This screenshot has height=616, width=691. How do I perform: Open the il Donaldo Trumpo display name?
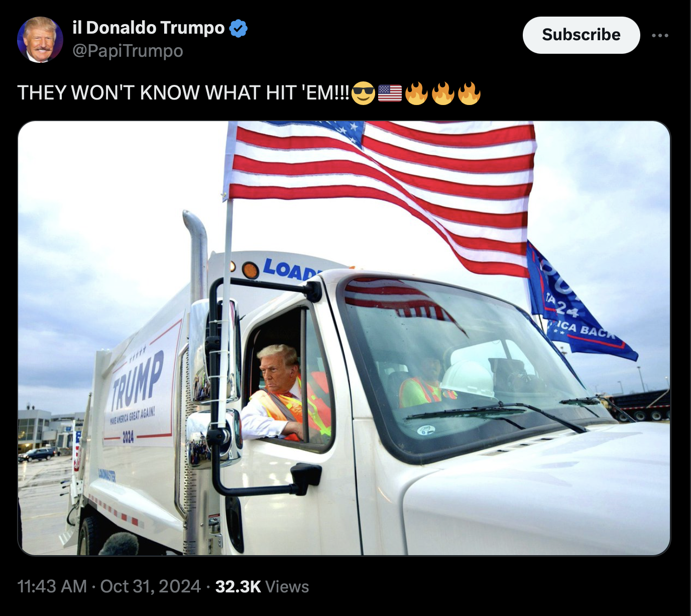149,28
